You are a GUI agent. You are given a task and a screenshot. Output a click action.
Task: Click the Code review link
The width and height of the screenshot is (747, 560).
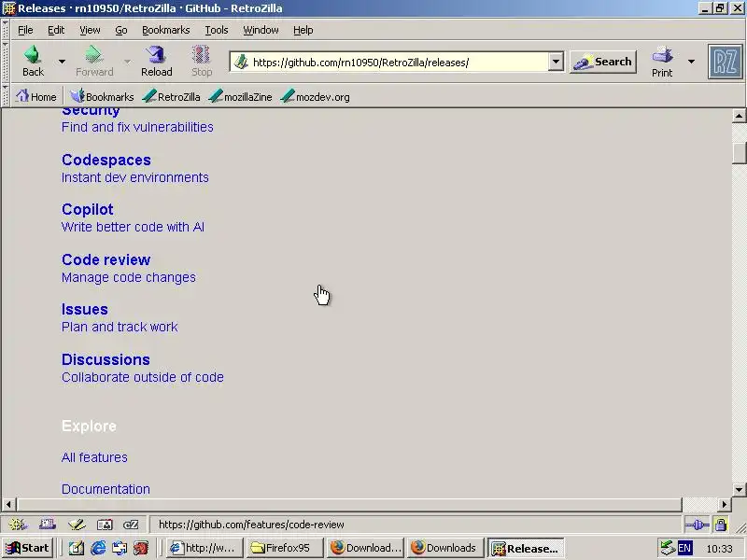[x=106, y=259]
